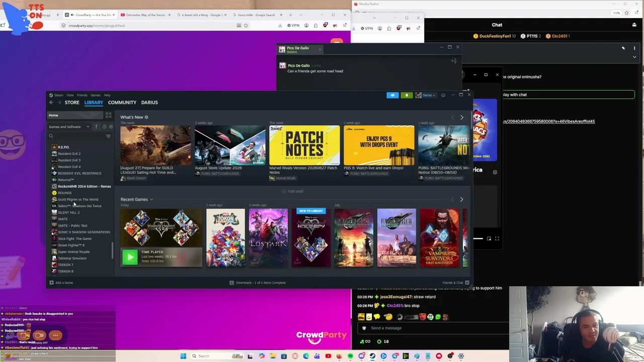Select TEKKEN 8 in the library list
Screen dimensions: 644x362
pyautogui.click(x=65, y=271)
